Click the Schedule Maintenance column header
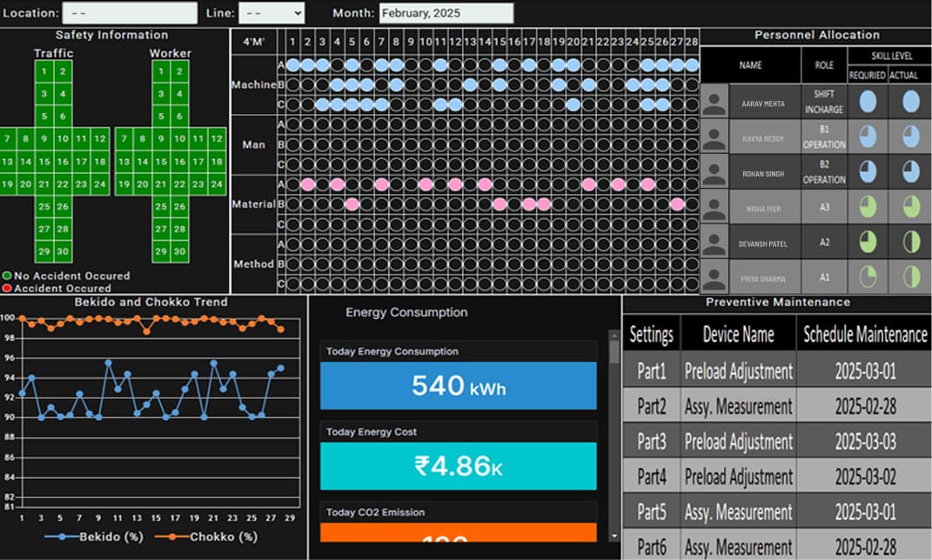This screenshot has width=932, height=560. tap(864, 334)
